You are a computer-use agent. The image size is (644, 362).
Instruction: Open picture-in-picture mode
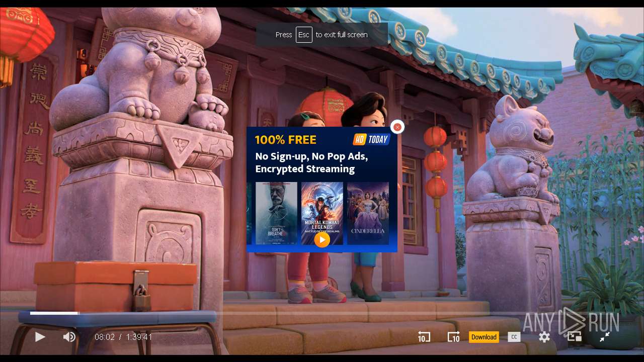click(575, 337)
